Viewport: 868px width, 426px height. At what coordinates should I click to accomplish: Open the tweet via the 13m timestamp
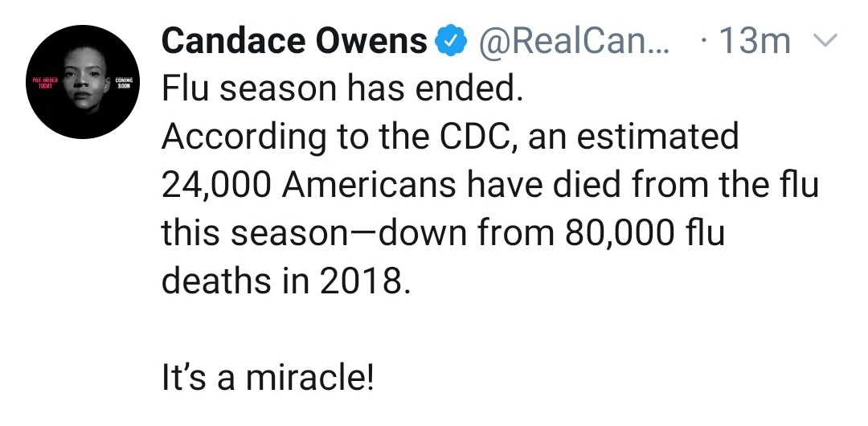[753, 42]
